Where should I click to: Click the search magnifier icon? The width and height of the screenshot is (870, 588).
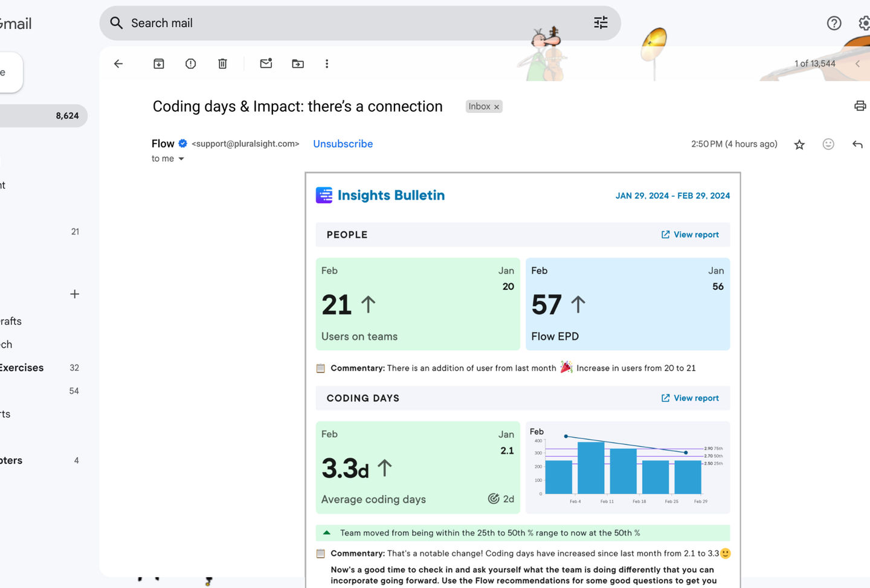pos(116,23)
